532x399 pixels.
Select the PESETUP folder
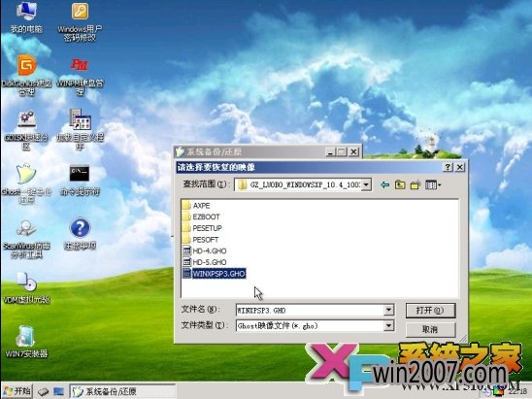tap(202, 228)
